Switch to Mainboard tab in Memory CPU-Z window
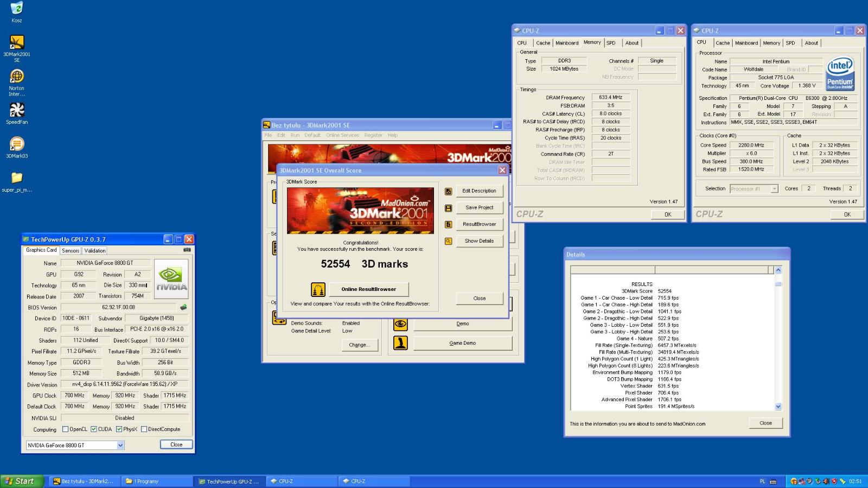The height and width of the screenshot is (488, 868). 567,43
